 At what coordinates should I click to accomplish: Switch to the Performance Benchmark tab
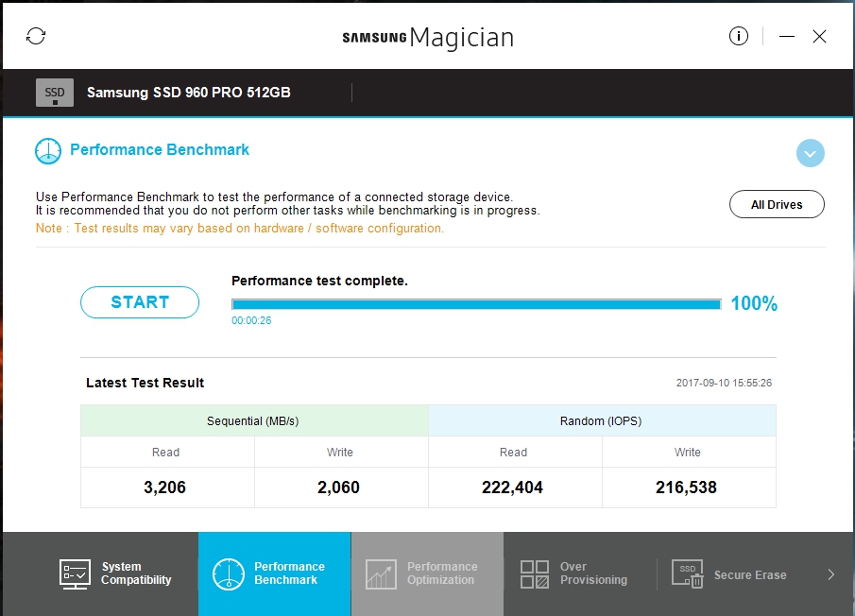pyautogui.click(x=275, y=574)
